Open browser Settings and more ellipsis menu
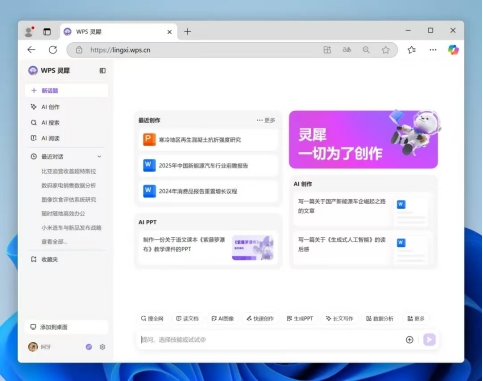This screenshot has width=483, height=381. (x=433, y=50)
